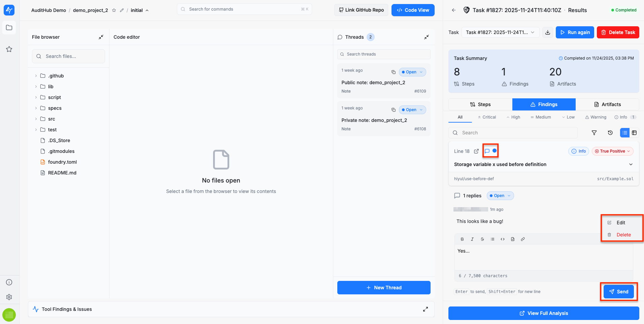The width and height of the screenshot is (644, 324).
Task: Click the history clock icon near search
Action: tap(610, 133)
